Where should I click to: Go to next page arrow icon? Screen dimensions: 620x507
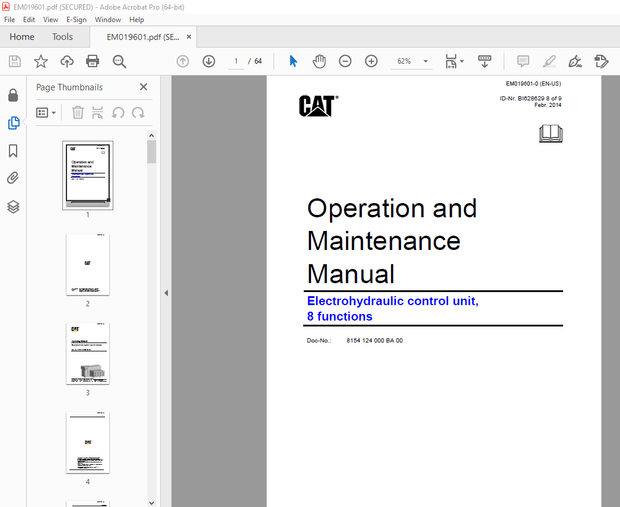[x=209, y=61]
